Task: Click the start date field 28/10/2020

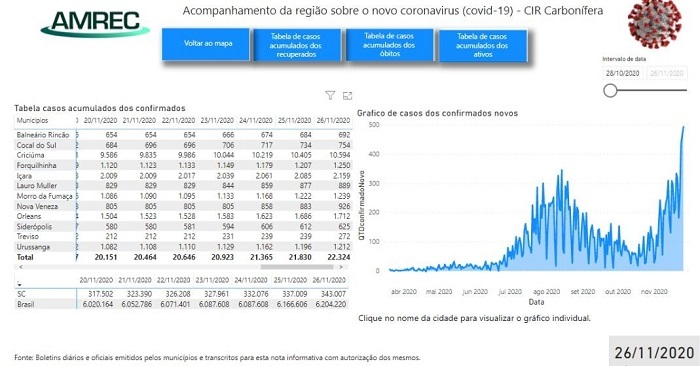Action: [x=622, y=73]
